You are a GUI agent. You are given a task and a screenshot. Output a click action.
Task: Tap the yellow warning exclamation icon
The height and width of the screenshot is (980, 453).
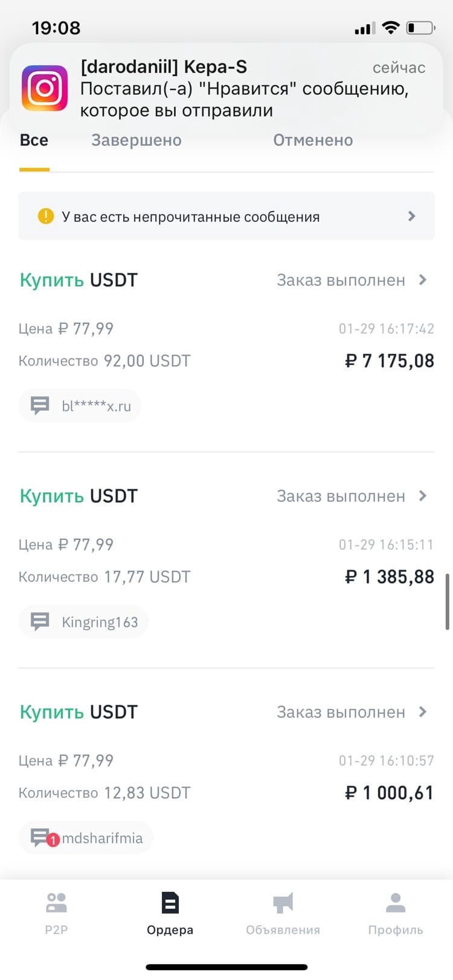coord(46,216)
